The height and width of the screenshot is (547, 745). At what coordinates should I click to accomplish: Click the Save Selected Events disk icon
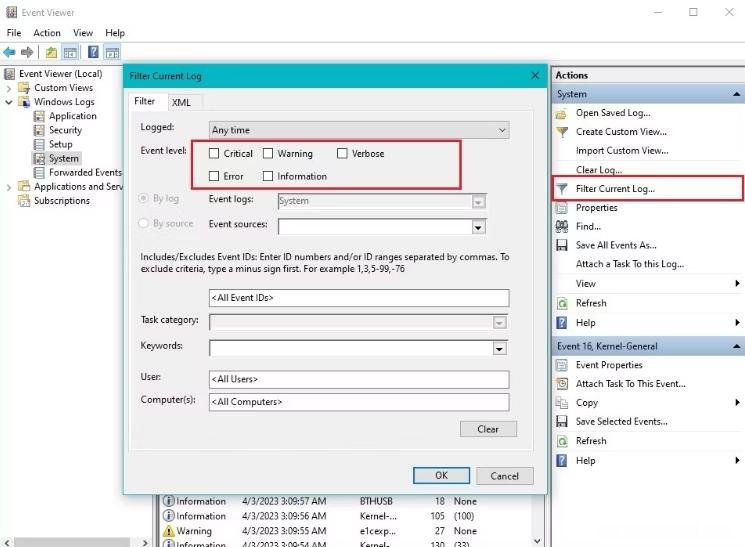(x=562, y=422)
